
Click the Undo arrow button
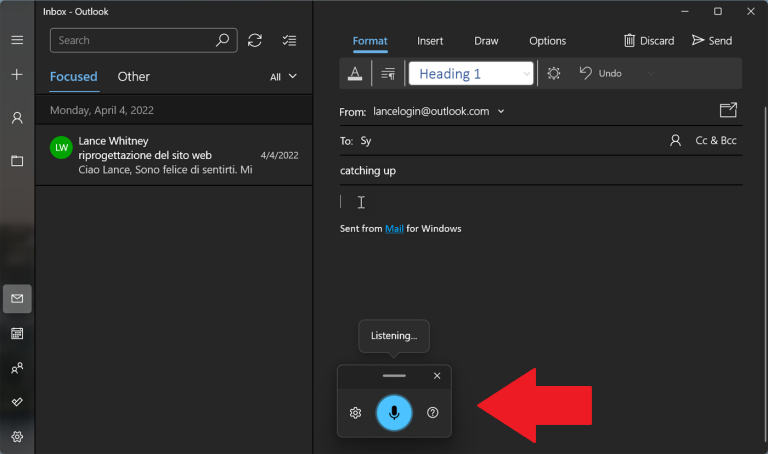pos(601,73)
